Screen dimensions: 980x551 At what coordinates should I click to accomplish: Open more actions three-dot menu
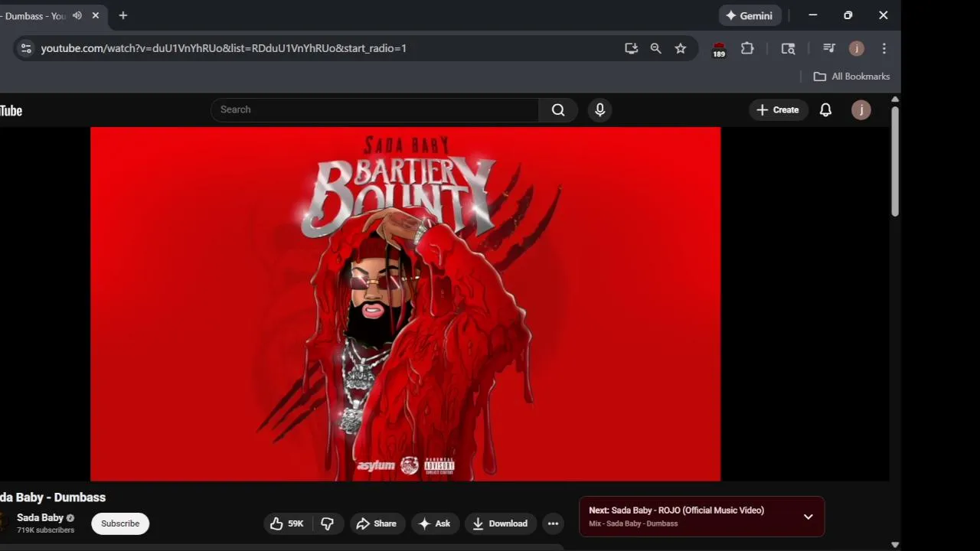pyautogui.click(x=553, y=523)
